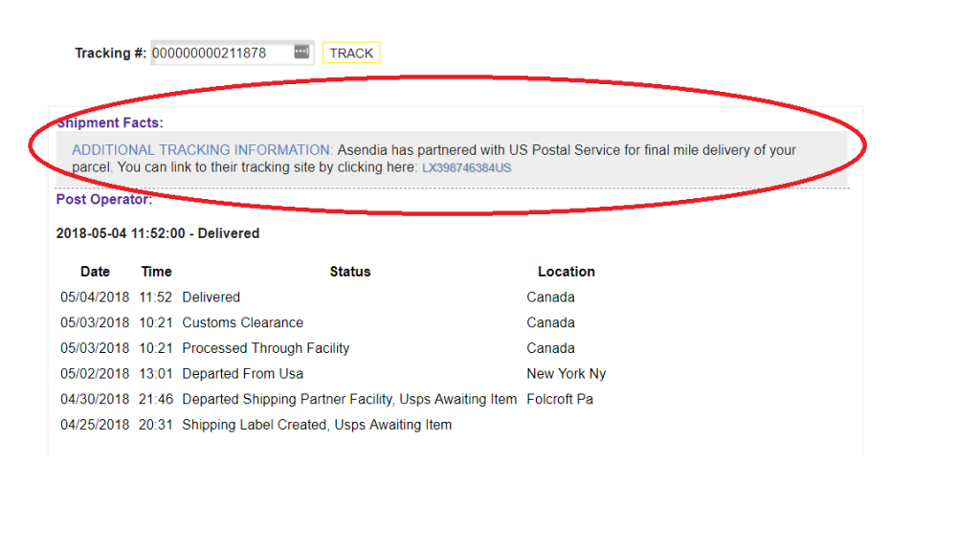Click the Status column header
This screenshot has height=551, width=980.
tap(350, 272)
